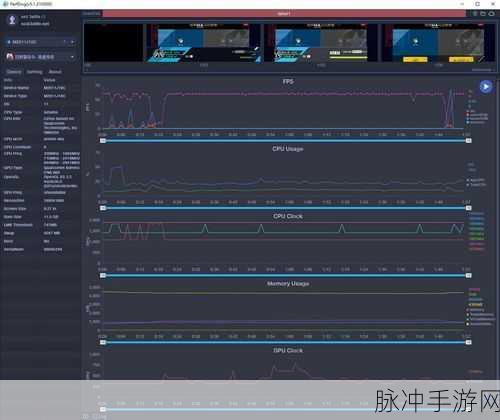The height and width of the screenshot is (420, 500).
Task: Toggle the highlighted yellow Memory legend entry
Action: point(476,305)
